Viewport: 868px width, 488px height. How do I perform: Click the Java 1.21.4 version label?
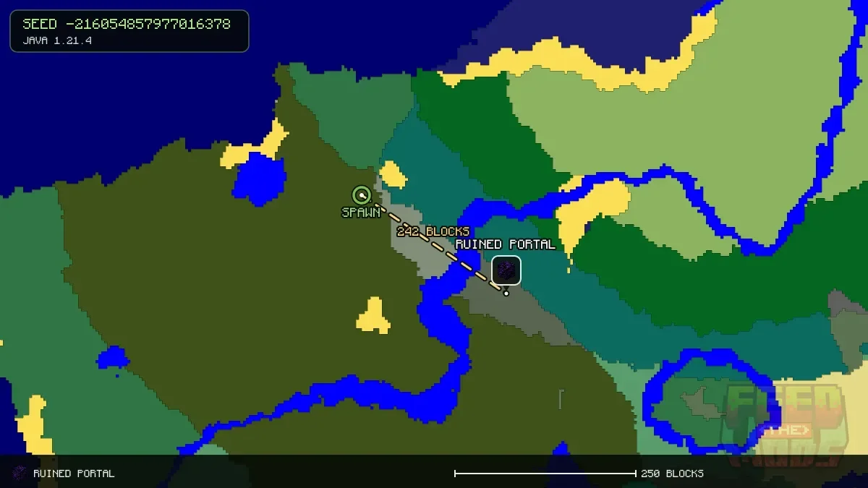(x=57, y=40)
